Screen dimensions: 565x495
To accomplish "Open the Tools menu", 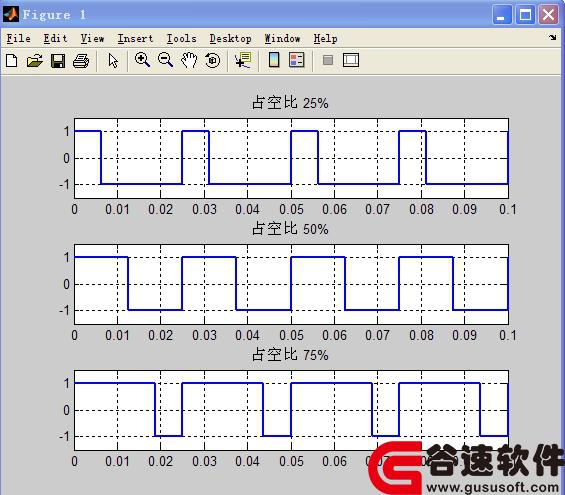I will coord(182,39).
